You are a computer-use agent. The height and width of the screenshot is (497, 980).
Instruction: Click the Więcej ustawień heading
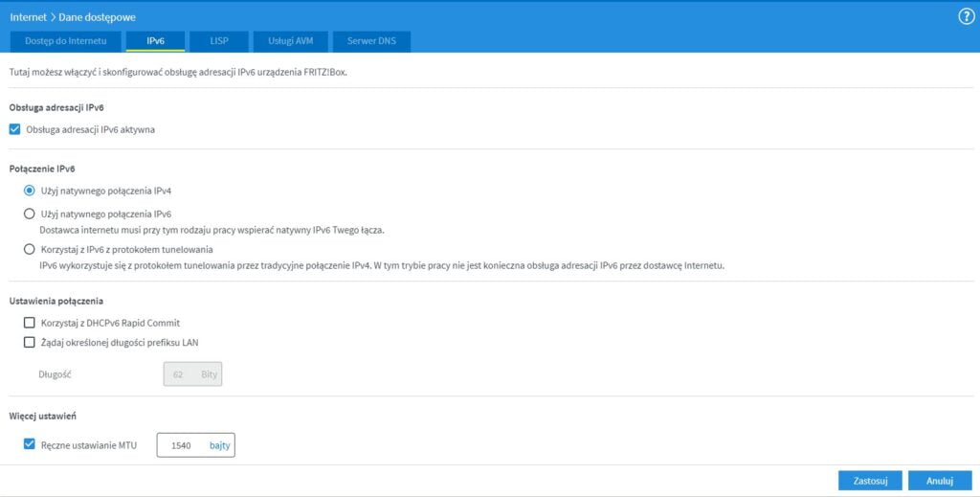42,416
